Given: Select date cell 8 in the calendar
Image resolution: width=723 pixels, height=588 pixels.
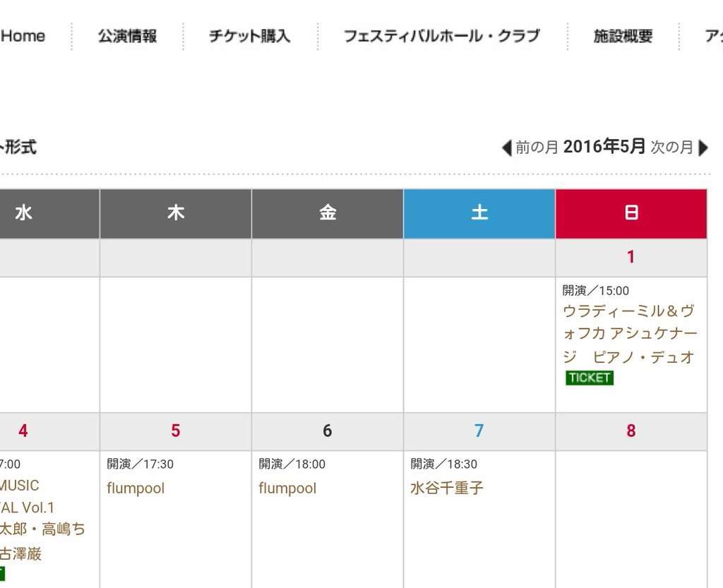Looking at the screenshot, I should (x=631, y=431).
